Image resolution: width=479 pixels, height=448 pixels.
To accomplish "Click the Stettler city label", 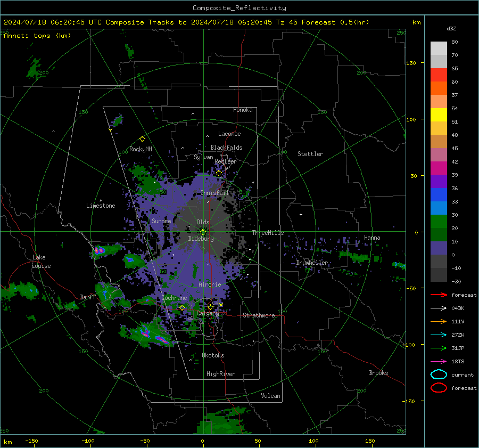I will pyautogui.click(x=310, y=154).
